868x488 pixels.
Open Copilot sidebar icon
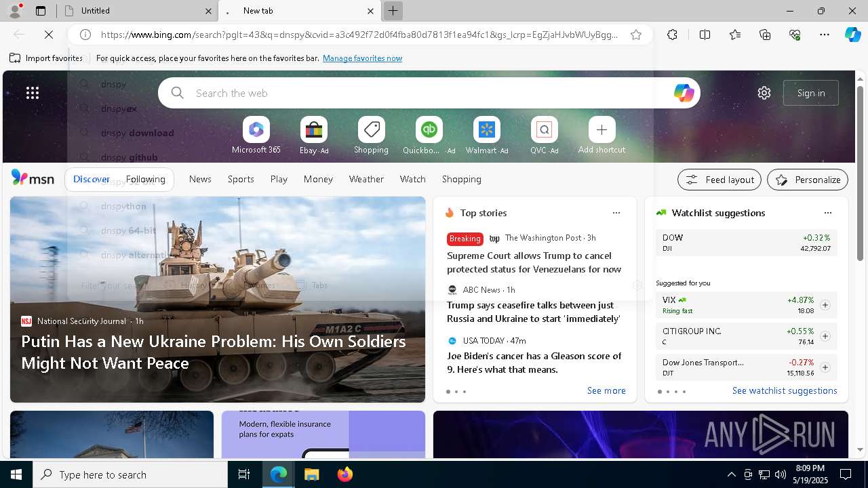click(852, 35)
